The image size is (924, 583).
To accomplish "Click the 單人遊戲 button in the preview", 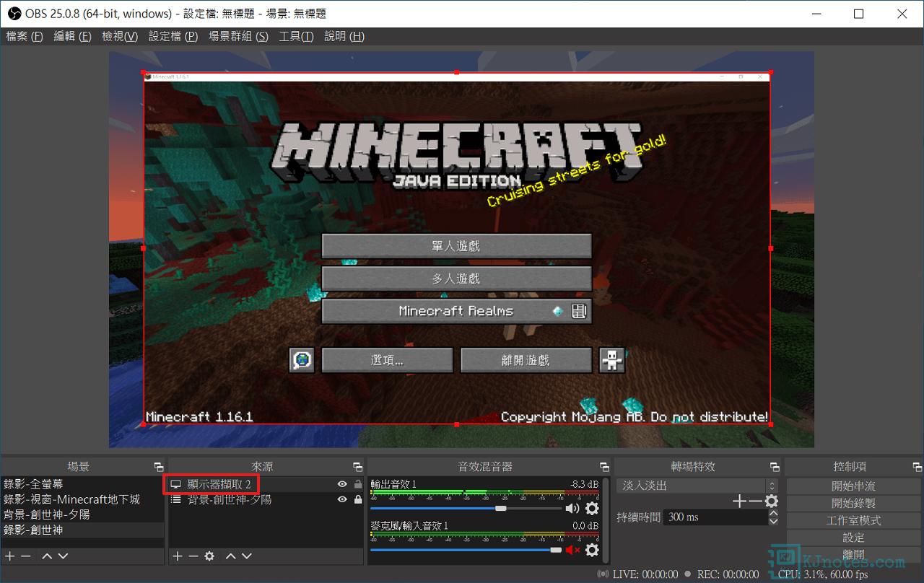I will [456, 246].
